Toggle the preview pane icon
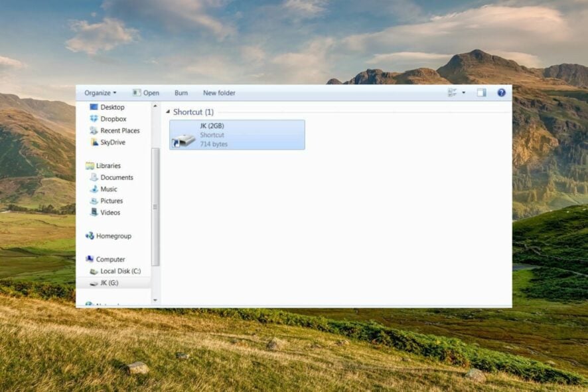 482,92
